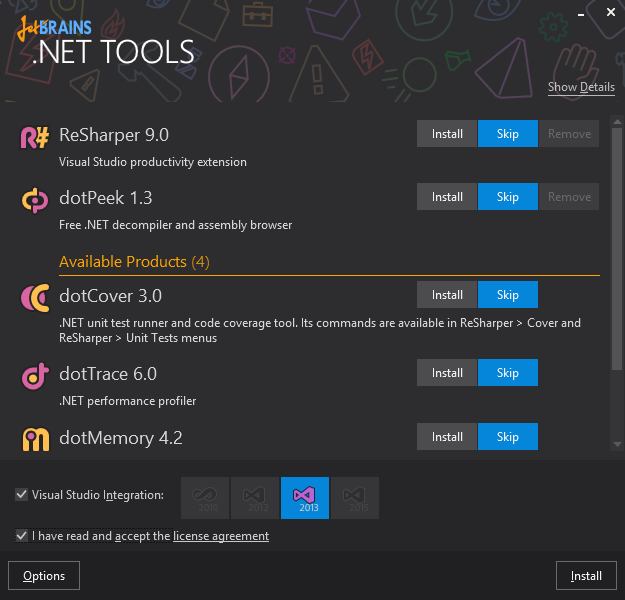This screenshot has width=625, height=600.
Task: Select Visual Studio 2010 integration icon
Action: [x=205, y=498]
